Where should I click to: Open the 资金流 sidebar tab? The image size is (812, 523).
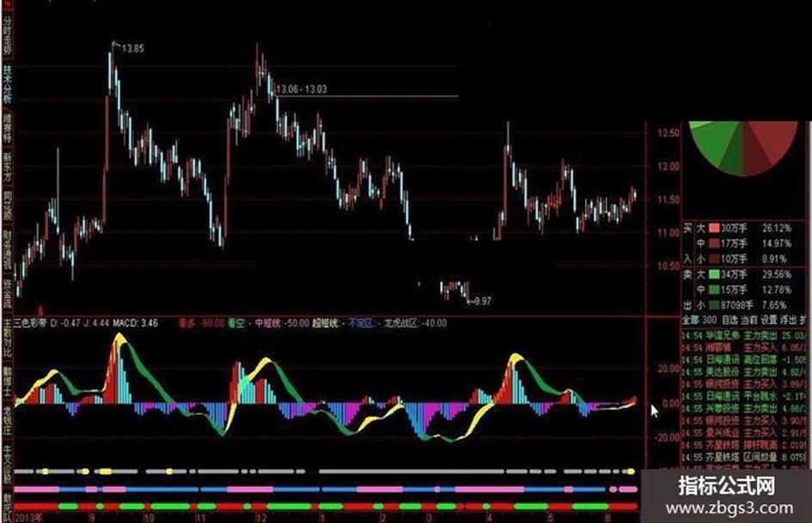[7, 294]
